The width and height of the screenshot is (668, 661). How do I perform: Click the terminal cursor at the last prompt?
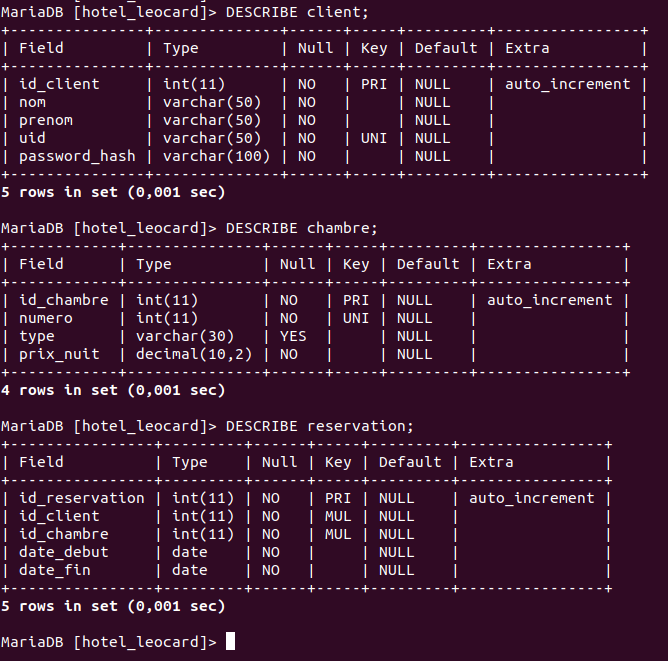(231, 641)
